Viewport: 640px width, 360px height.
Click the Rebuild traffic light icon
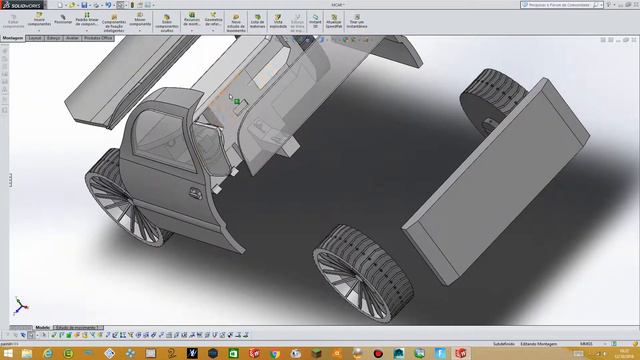pyautogui.click(x=132, y=5)
